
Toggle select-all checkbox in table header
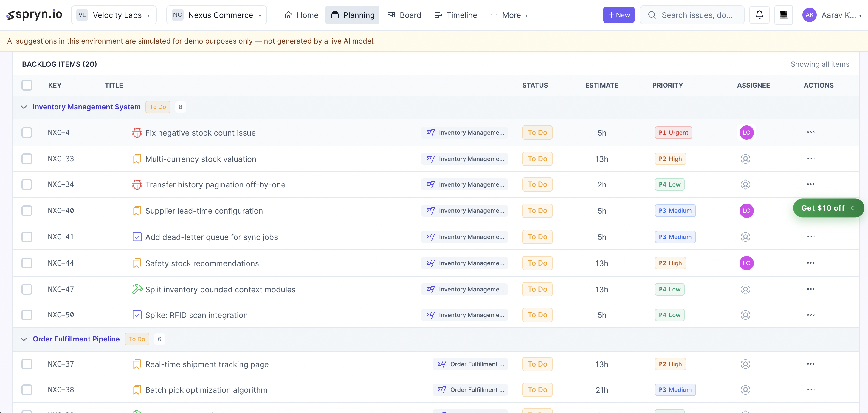pos(27,85)
